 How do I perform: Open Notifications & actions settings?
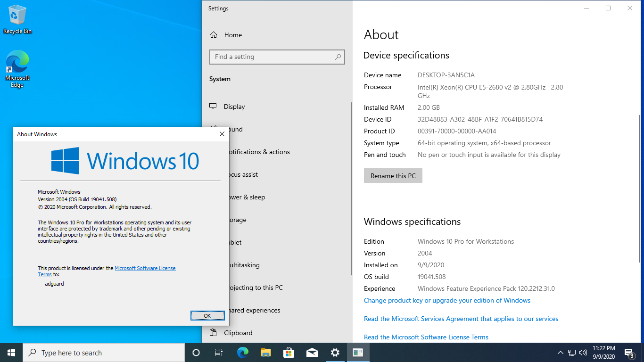click(x=258, y=152)
